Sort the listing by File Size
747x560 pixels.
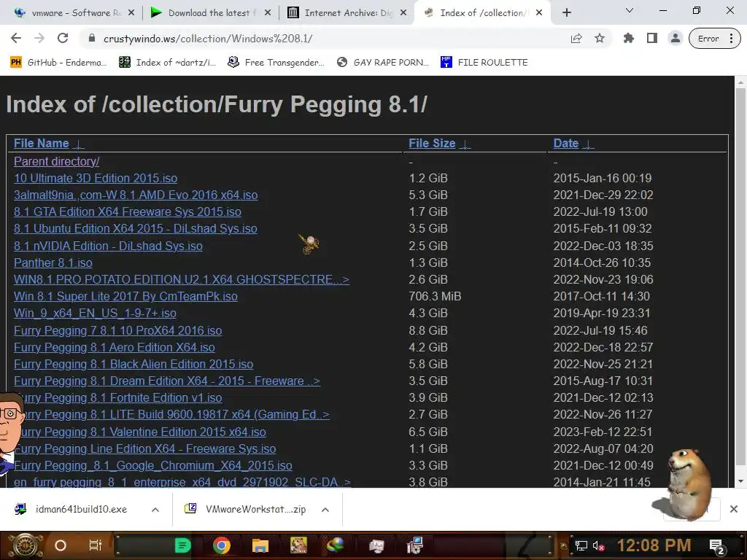coord(432,144)
